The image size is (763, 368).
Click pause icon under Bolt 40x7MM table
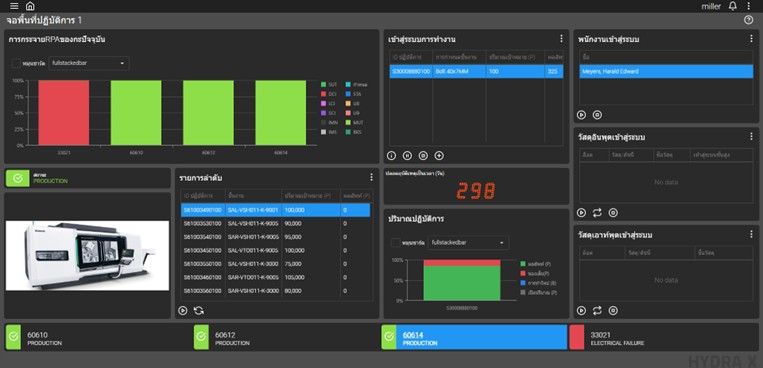coord(407,156)
